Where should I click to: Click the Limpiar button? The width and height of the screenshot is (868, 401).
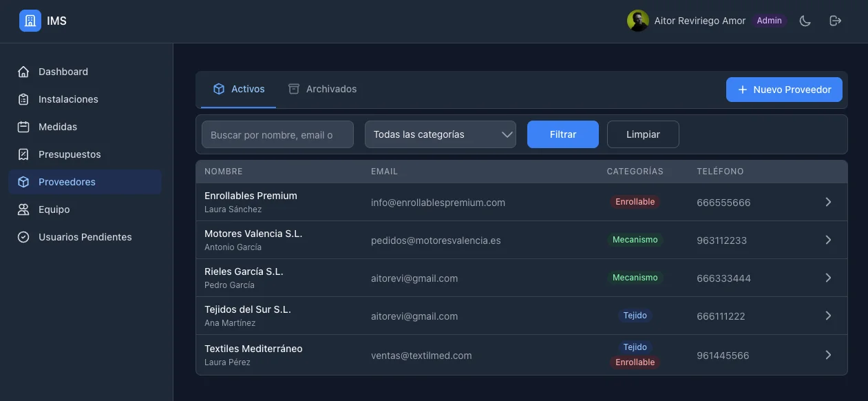tap(643, 134)
